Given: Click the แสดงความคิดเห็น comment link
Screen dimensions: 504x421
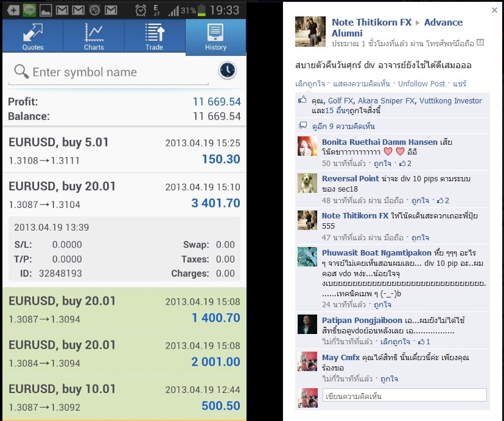Looking at the screenshot, I should click(362, 84).
